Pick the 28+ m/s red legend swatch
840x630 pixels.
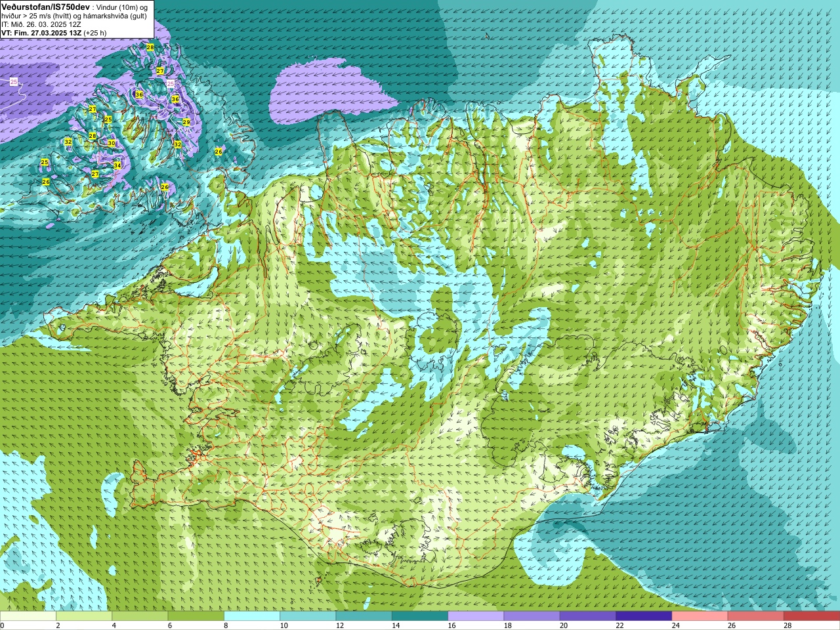811,616
